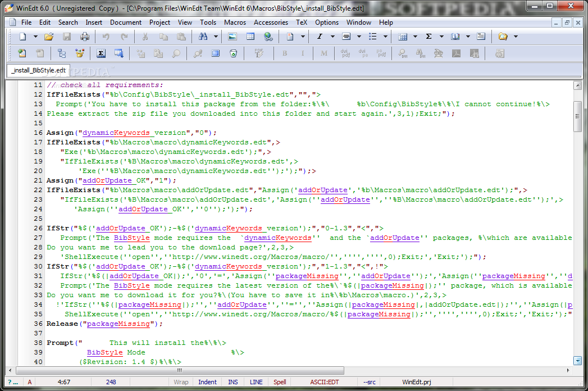Click the --src status bar field

point(370,382)
